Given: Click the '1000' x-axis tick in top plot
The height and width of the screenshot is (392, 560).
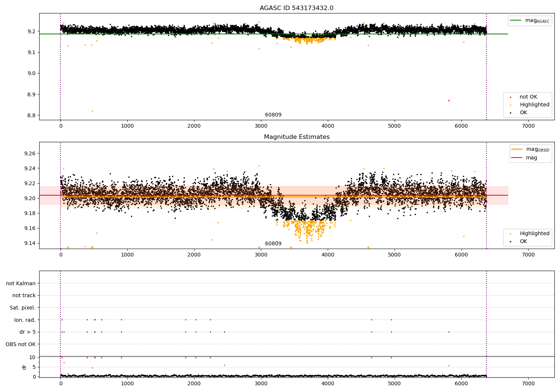Looking at the screenshot, I should click(127, 126).
